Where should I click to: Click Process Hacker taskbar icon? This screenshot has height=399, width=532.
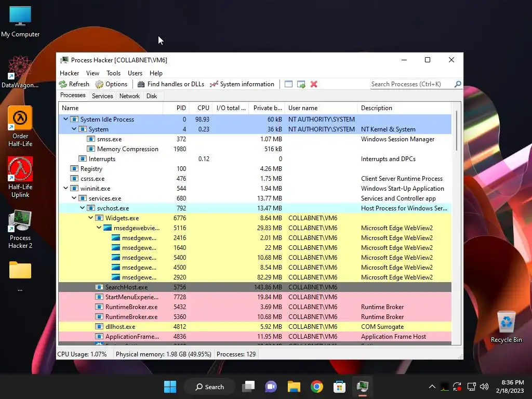(x=362, y=387)
